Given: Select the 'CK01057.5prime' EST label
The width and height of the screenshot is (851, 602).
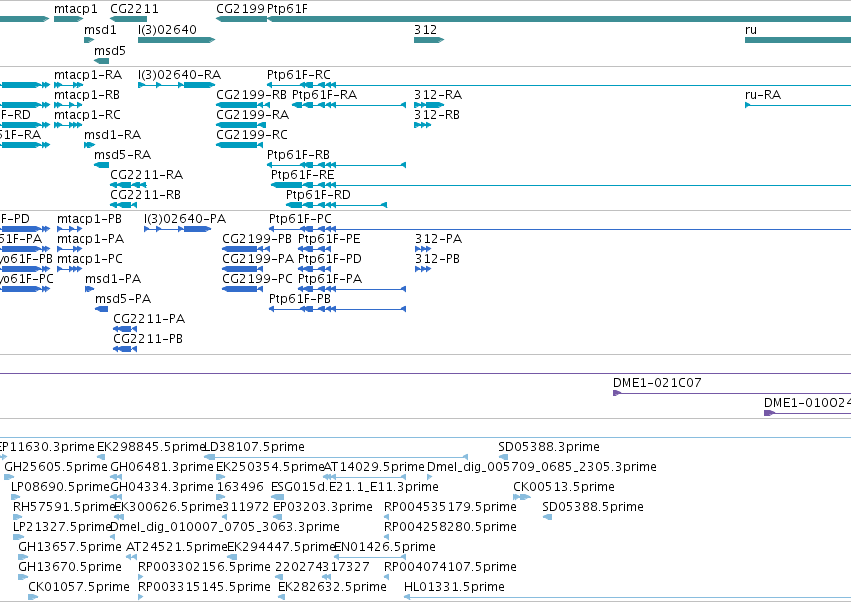Looking at the screenshot, I should pos(79,586).
